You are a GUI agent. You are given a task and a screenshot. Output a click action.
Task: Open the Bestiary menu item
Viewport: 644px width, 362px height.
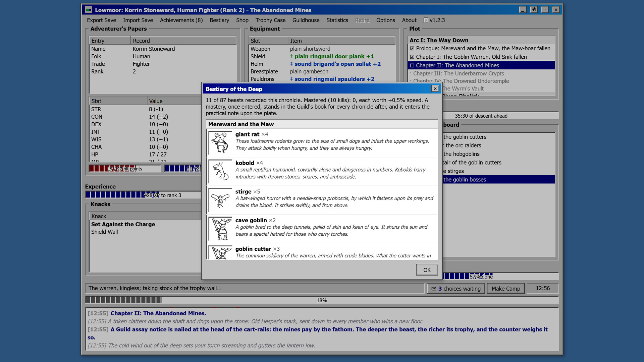[x=219, y=20]
